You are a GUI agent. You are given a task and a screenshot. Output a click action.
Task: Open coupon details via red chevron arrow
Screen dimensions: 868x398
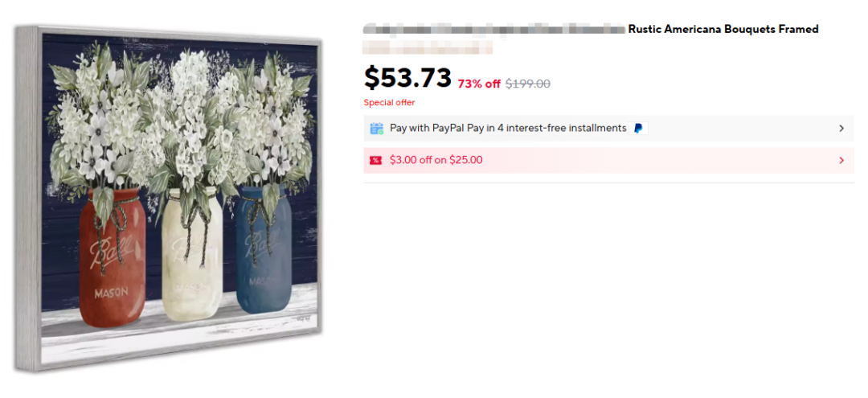click(841, 161)
